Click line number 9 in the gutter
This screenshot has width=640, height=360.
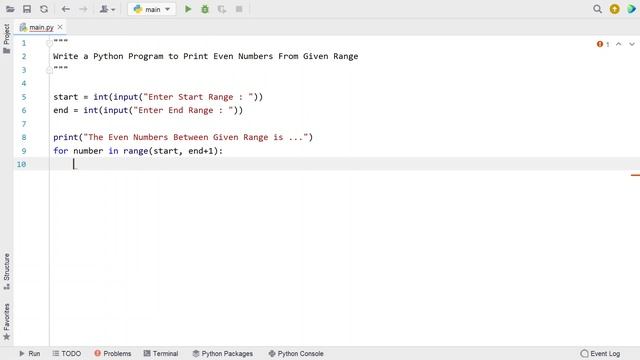pyautogui.click(x=24, y=151)
